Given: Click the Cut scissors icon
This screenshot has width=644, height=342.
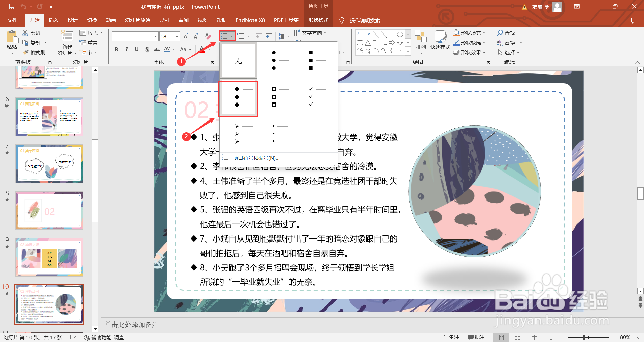Looking at the screenshot, I should 25,33.
